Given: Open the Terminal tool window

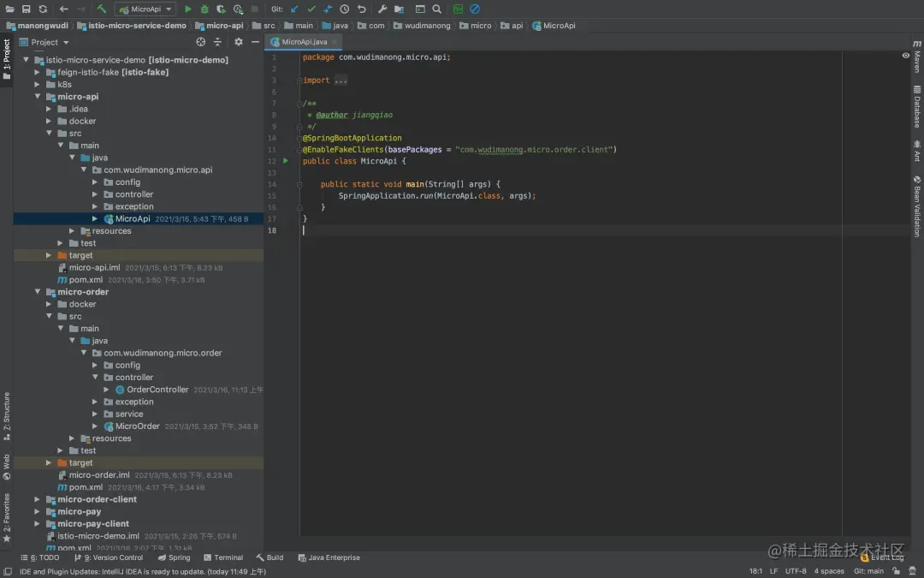Looking at the screenshot, I should [223, 557].
